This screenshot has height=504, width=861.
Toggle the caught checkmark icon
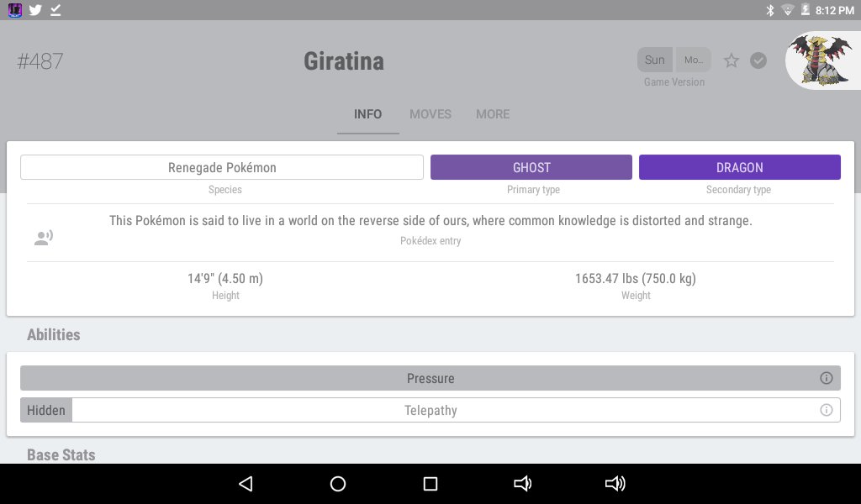(758, 60)
